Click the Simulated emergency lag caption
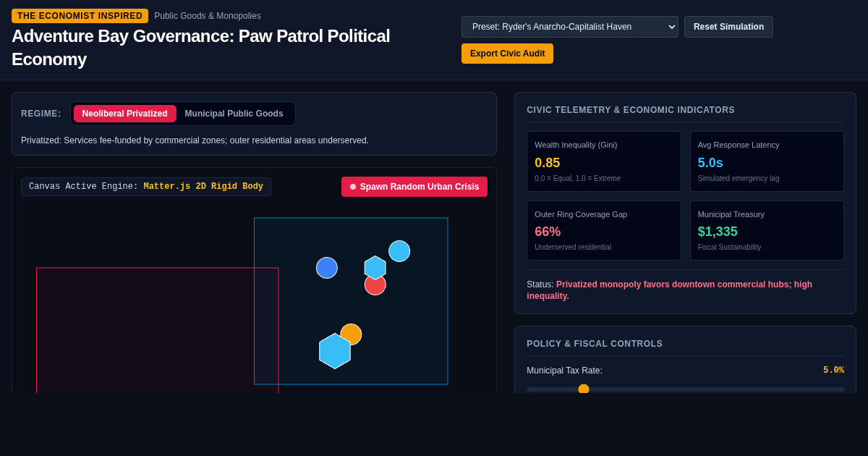 click(739, 178)
